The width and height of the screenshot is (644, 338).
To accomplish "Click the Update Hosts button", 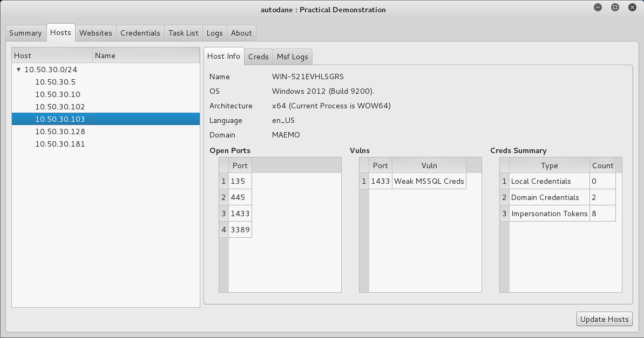I will (x=604, y=319).
